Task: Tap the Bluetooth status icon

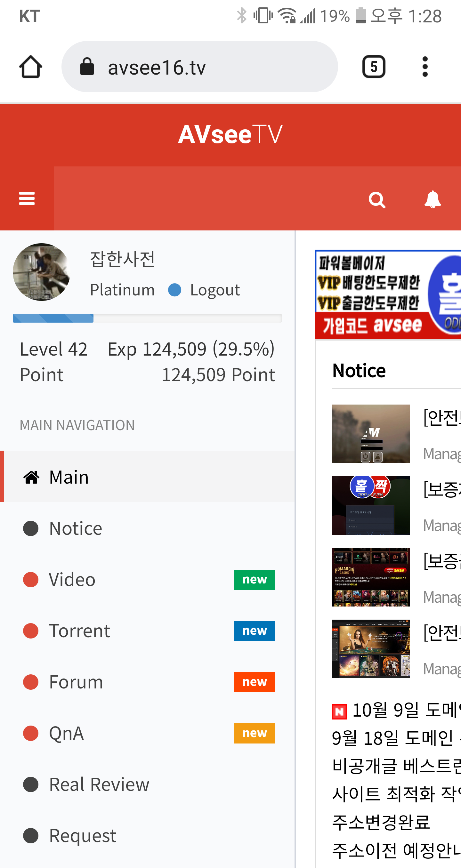Action: coord(242,15)
